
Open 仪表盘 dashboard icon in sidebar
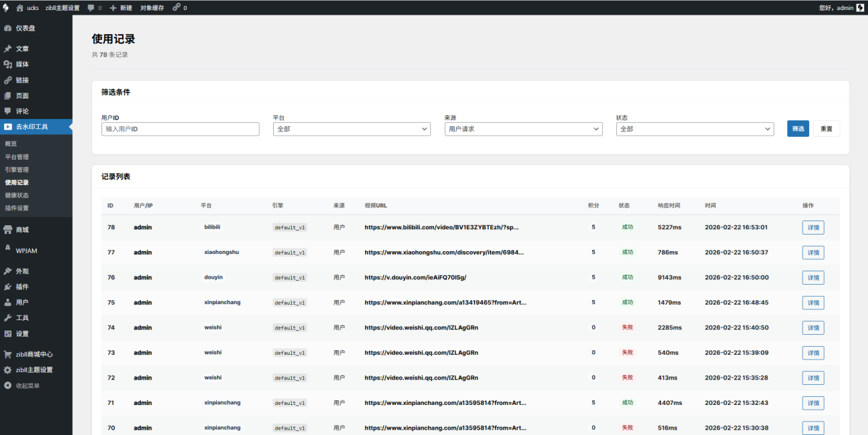(x=8, y=28)
